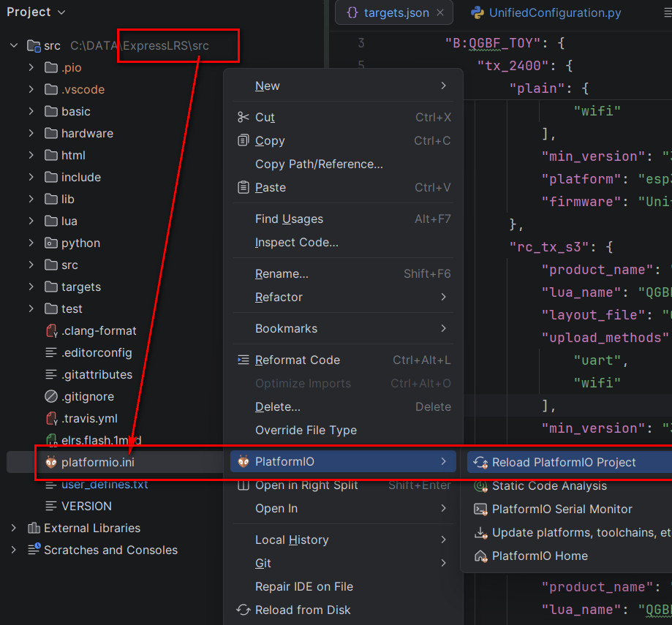Click the scissors icon next to Cut

coord(243,117)
